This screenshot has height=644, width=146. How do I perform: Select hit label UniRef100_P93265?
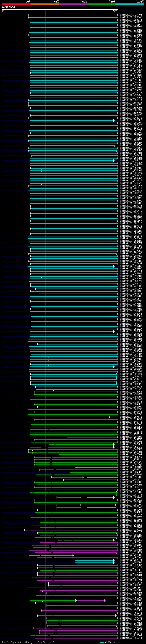click(131, 163)
